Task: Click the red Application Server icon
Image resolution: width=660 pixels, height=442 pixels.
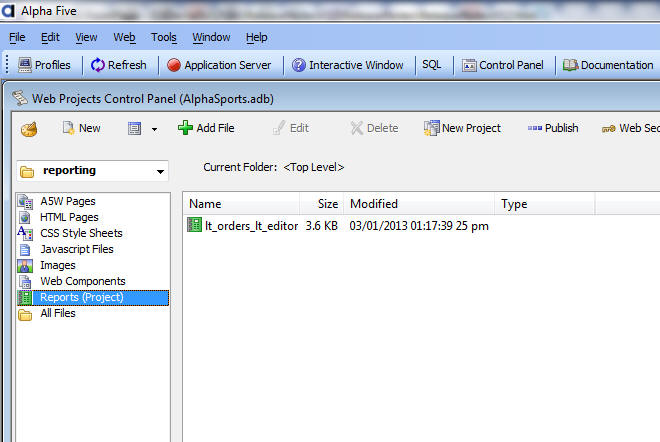Action: [x=173, y=65]
